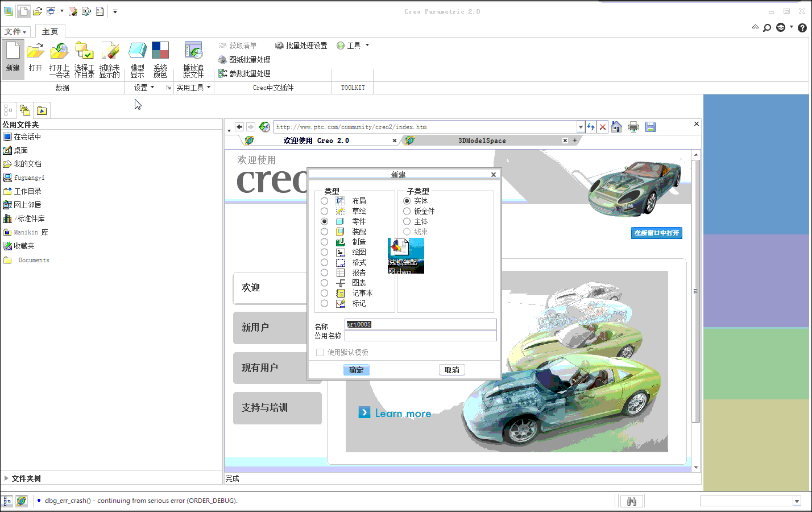Expand the settings group dialog launcher
The image size is (812, 512).
[x=168, y=88]
